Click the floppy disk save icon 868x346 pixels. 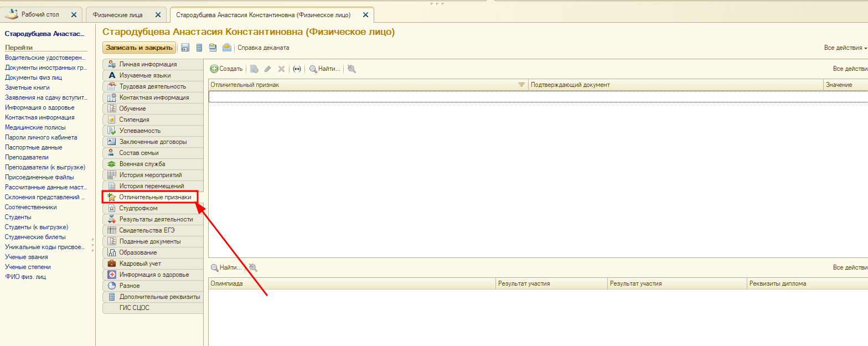(185, 48)
